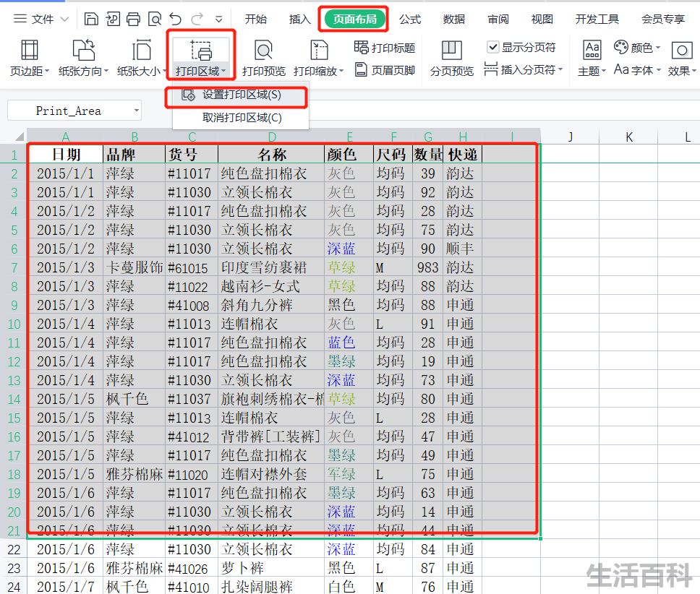This screenshot has height=594, width=700.
Task: Choose 取消打印区域(C) from the menu
Action: [240, 117]
